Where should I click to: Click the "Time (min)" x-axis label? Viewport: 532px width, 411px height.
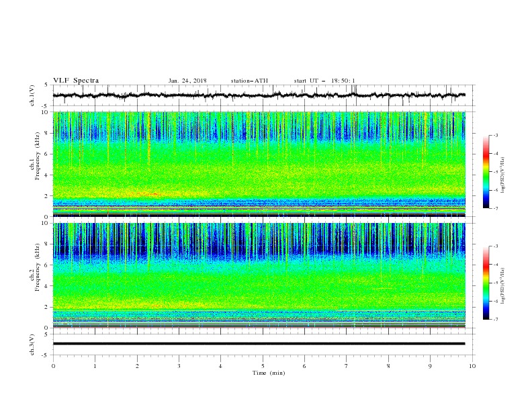269,373
